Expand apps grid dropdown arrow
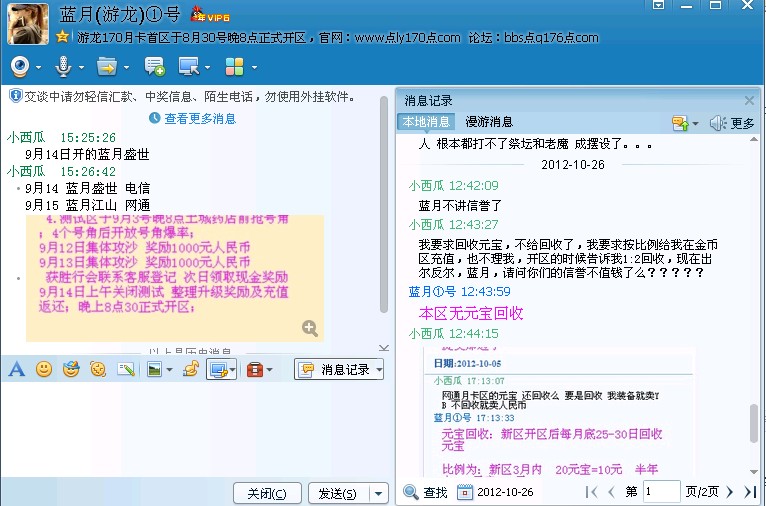 click(254, 67)
